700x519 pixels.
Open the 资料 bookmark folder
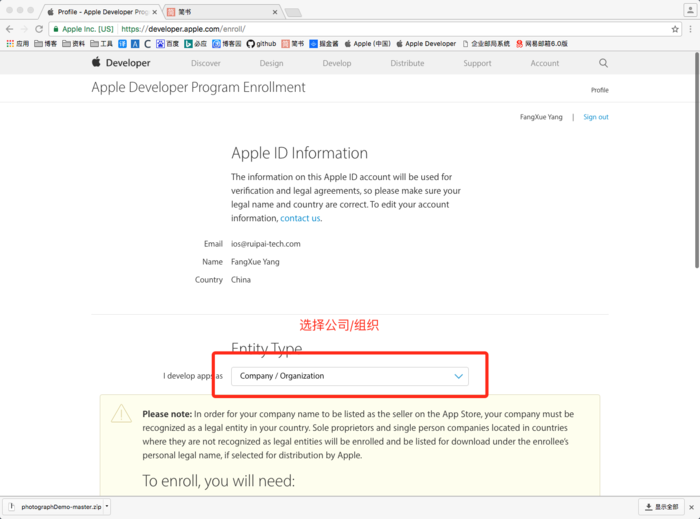pyautogui.click(x=74, y=44)
